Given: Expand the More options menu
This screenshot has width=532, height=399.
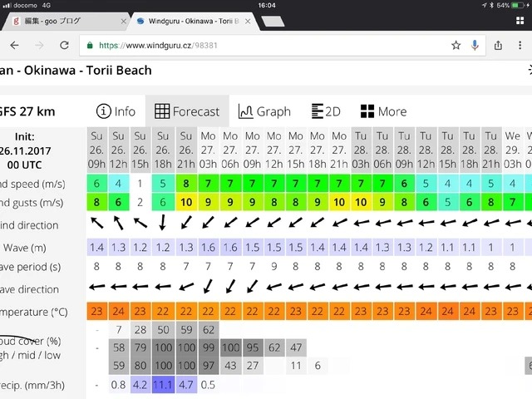Looking at the screenshot, I should pyautogui.click(x=383, y=111).
